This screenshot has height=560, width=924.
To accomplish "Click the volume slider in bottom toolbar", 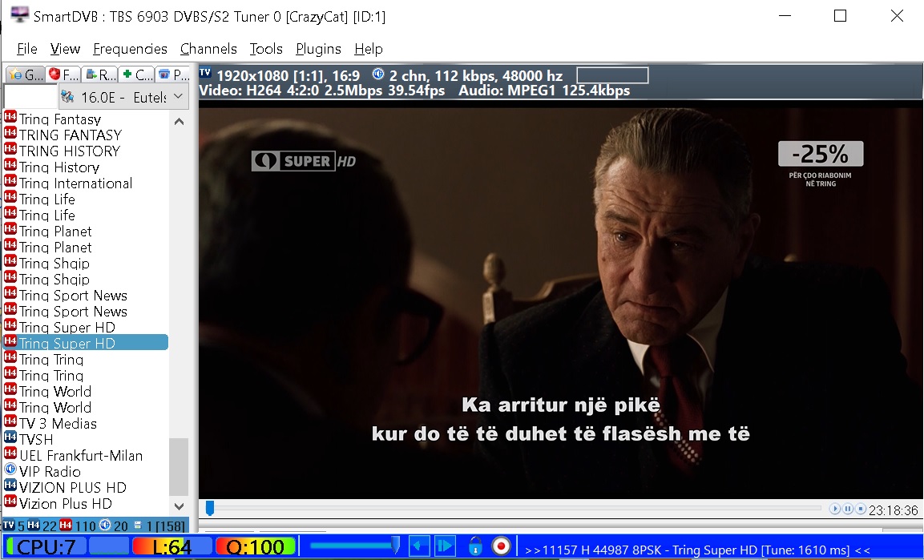I will [x=354, y=546].
